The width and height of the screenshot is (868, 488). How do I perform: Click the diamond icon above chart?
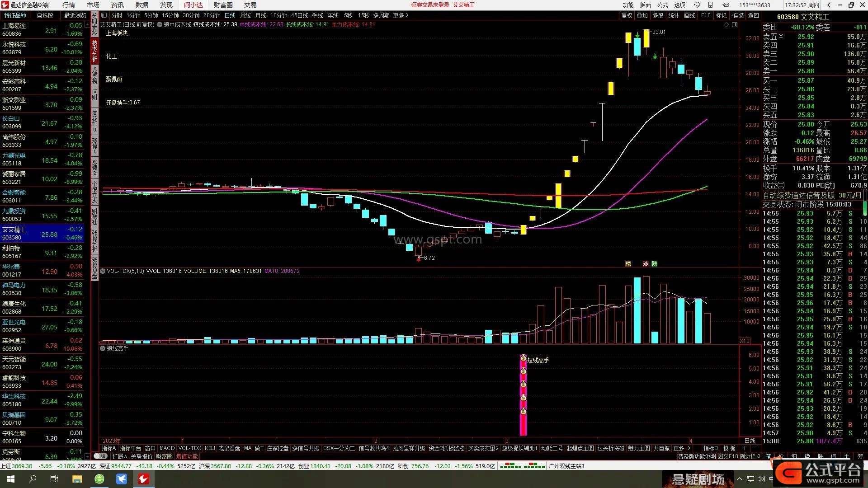click(726, 24)
